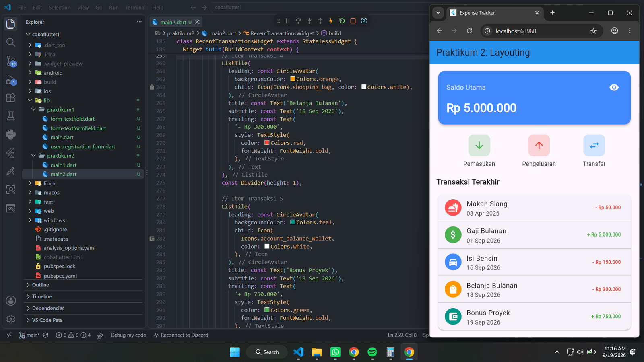This screenshot has width=644, height=362.
Task: Stop the debug session
Action: pyautogui.click(x=353, y=21)
